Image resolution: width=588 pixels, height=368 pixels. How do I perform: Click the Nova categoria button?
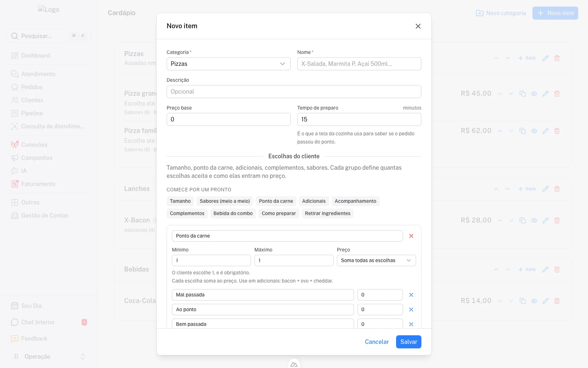tap(501, 13)
